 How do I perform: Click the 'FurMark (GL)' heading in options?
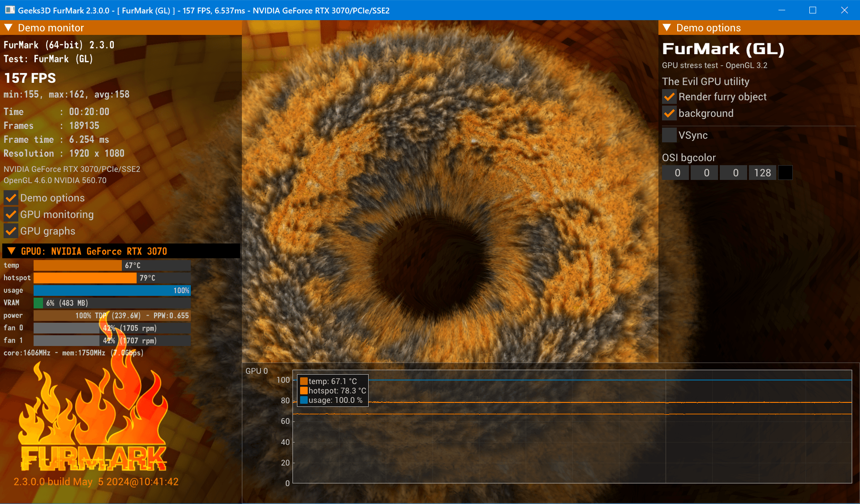pyautogui.click(x=723, y=49)
